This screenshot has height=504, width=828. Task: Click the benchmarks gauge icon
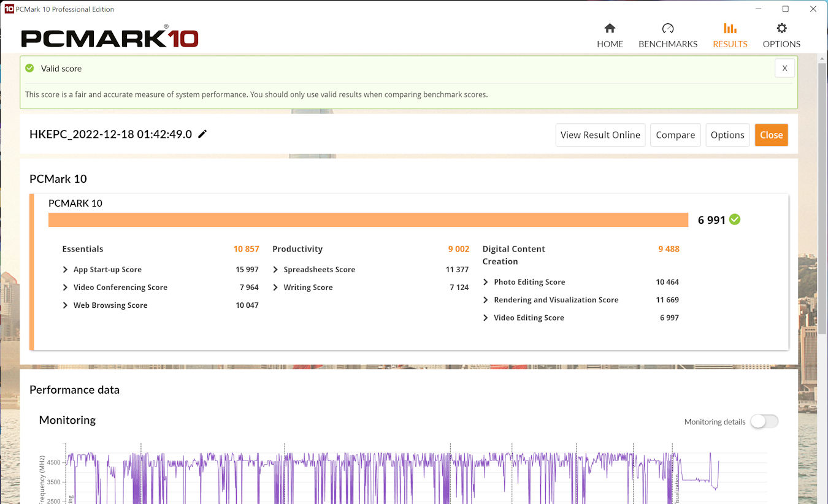pyautogui.click(x=668, y=28)
